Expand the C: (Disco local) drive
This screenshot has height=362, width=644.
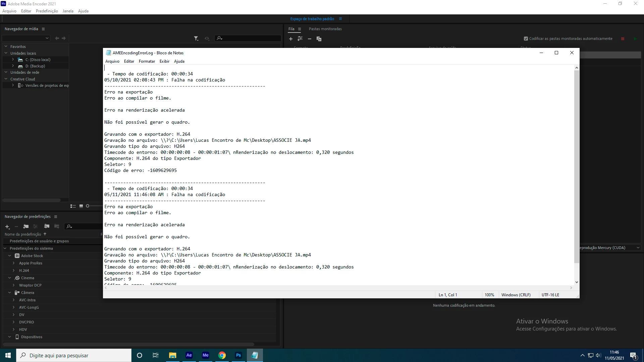tap(13, 60)
